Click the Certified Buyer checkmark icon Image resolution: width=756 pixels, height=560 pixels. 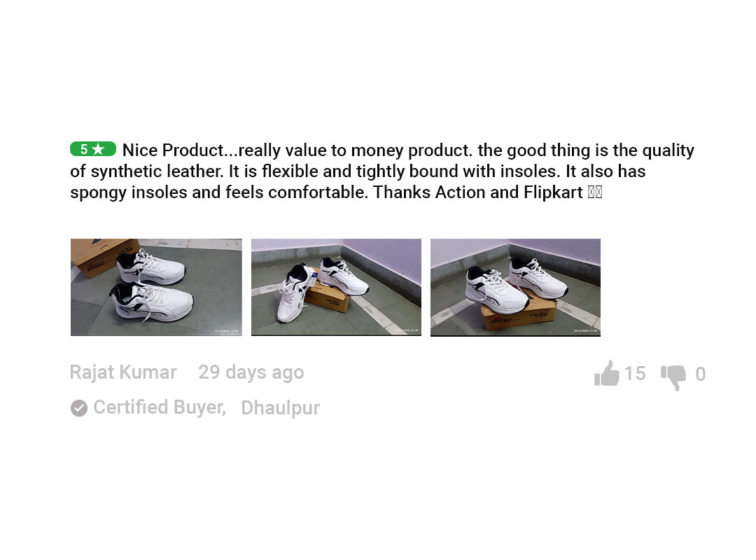coord(79,408)
